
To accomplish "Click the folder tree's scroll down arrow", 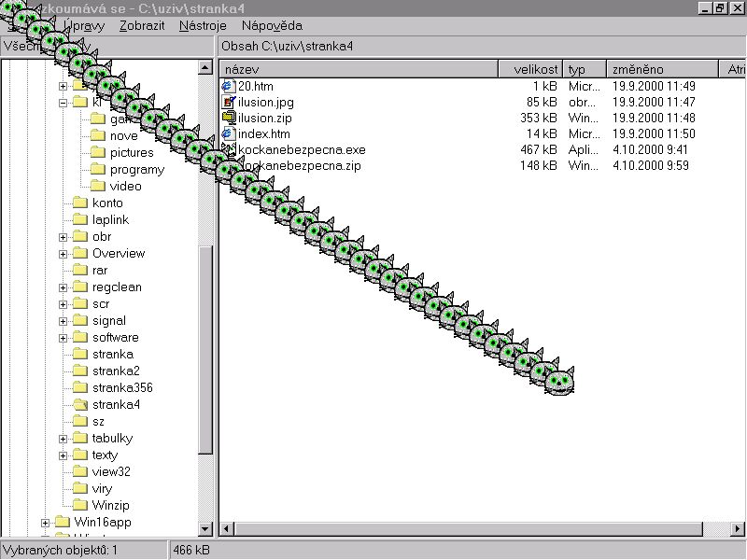I will click(x=205, y=530).
